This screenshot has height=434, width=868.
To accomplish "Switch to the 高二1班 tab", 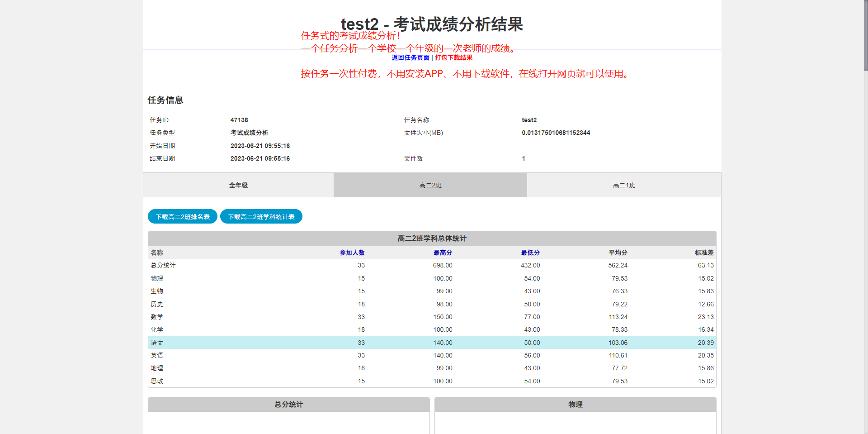I will click(x=624, y=185).
